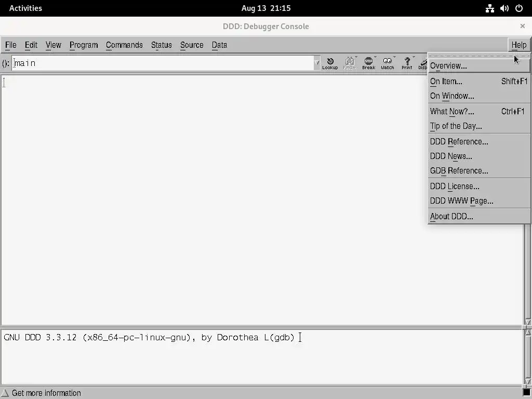The image size is (532, 399).
Task: Open the Source menu
Action: tap(192, 45)
